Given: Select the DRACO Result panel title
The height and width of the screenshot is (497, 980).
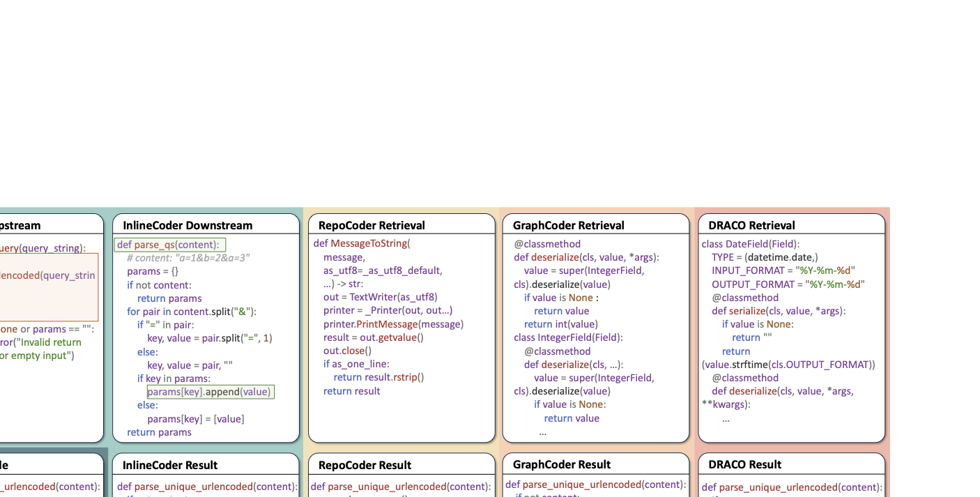Looking at the screenshot, I should click(x=744, y=464).
